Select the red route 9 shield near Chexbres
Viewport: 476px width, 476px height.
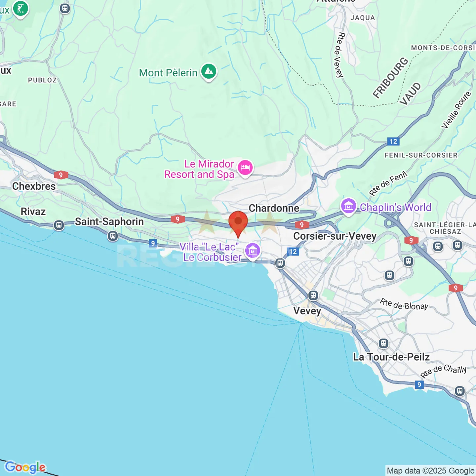pos(61,175)
